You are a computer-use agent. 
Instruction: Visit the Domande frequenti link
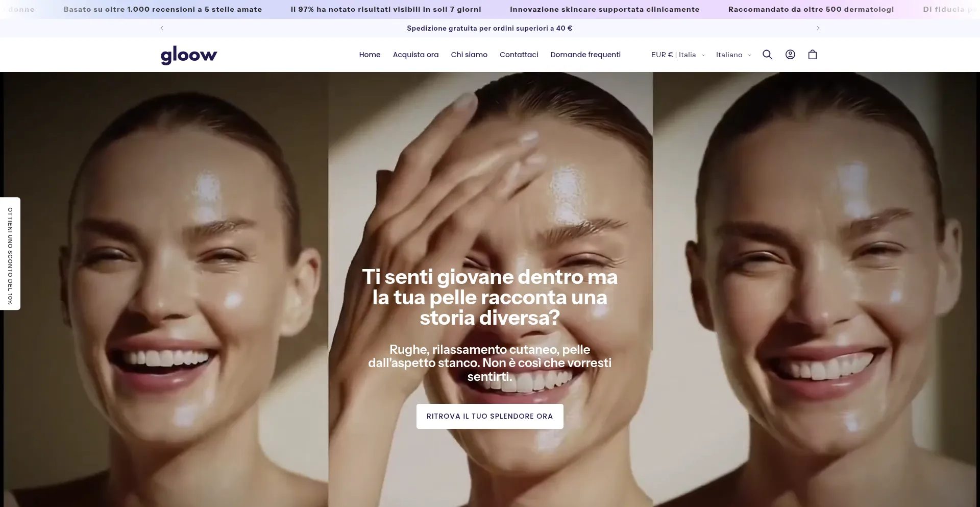click(585, 55)
